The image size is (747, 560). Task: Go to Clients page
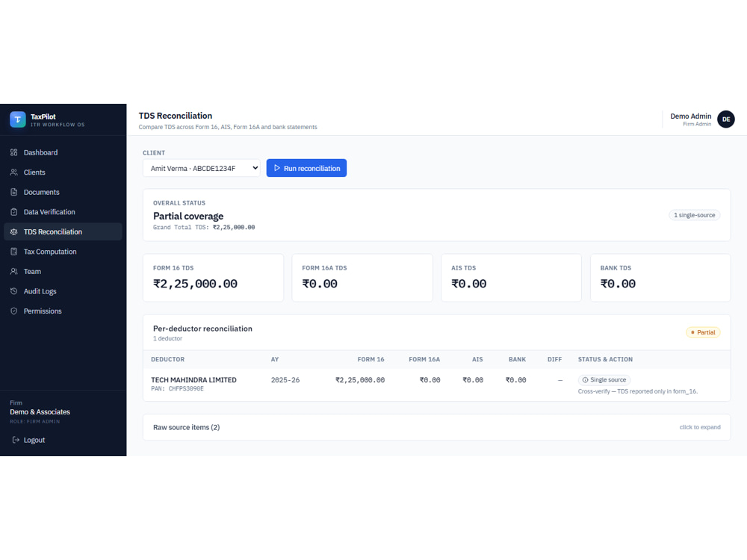click(x=63, y=172)
